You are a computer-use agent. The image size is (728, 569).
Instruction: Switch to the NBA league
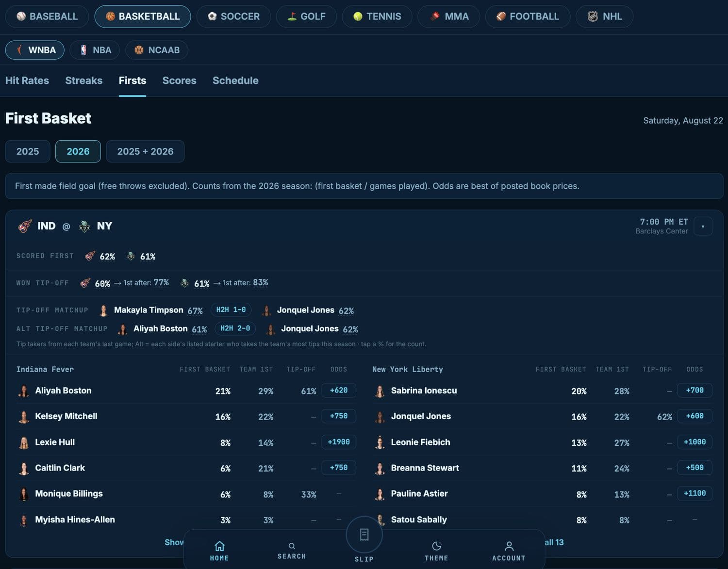[95, 50]
